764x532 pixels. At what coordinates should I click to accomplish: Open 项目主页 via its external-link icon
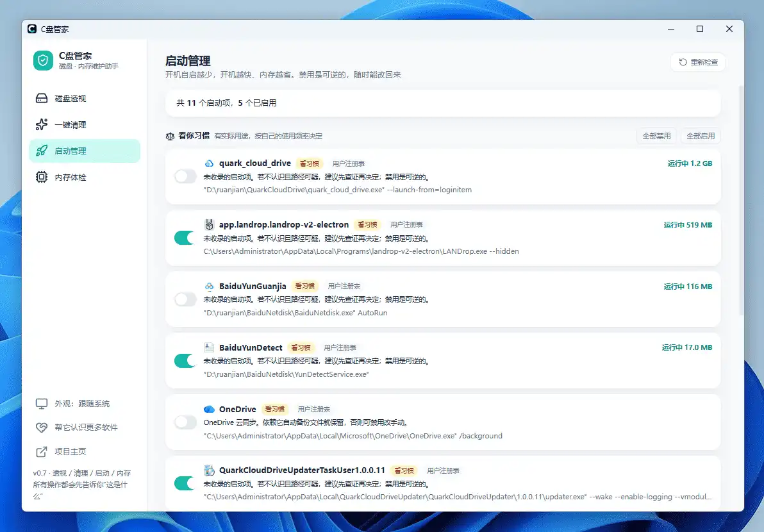[x=42, y=452]
